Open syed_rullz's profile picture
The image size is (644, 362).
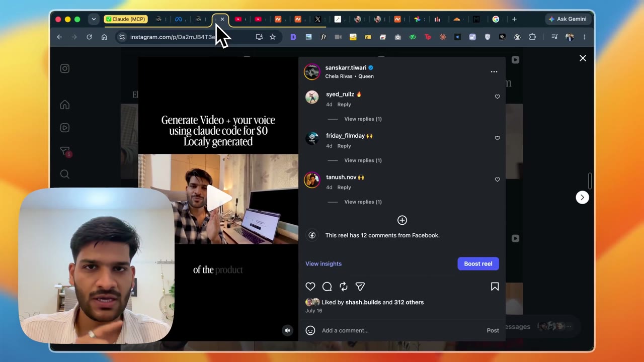point(312,97)
